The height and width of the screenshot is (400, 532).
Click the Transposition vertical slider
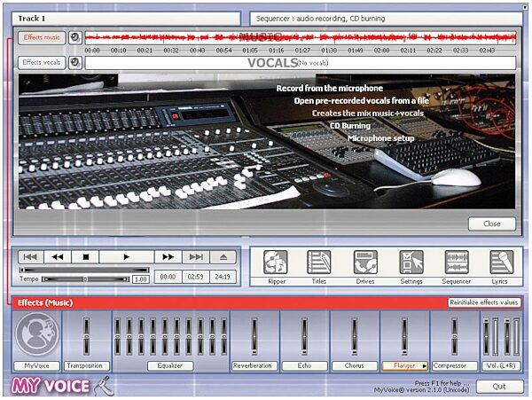pos(87,336)
